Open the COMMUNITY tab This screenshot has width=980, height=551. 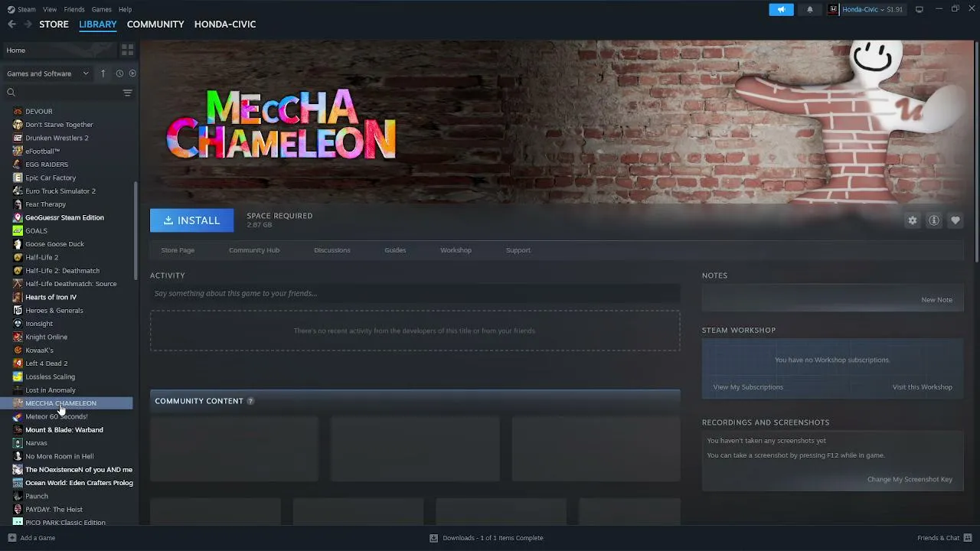pos(155,24)
